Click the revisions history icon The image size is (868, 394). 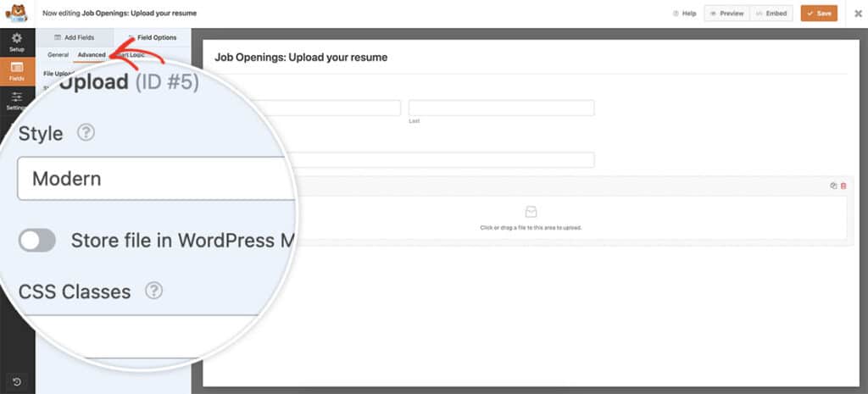(x=17, y=382)
